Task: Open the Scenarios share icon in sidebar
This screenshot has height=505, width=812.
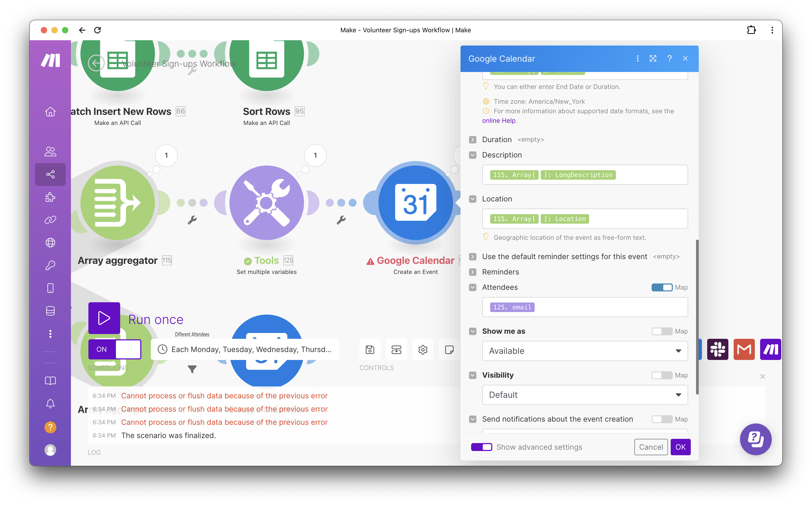Action: click(50, 174)
